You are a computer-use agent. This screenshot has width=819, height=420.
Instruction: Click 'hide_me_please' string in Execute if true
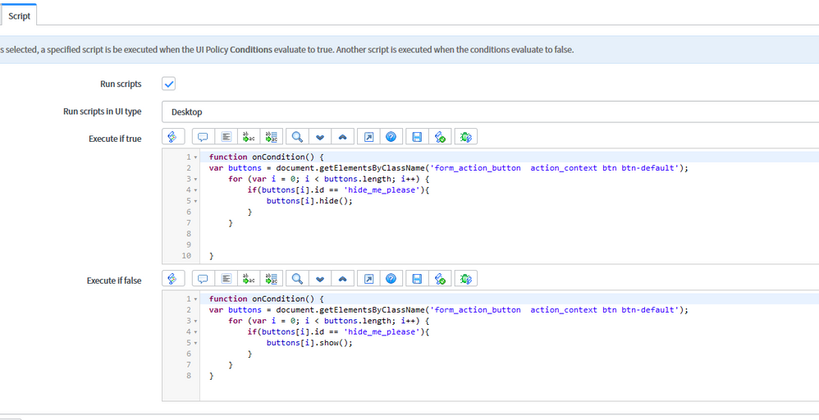[381, 190]
